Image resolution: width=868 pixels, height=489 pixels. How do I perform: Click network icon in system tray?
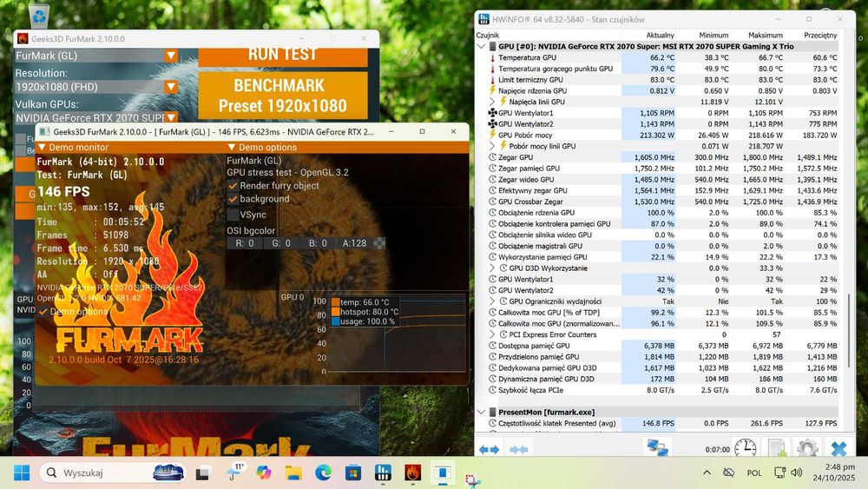[x=780, y=472]
